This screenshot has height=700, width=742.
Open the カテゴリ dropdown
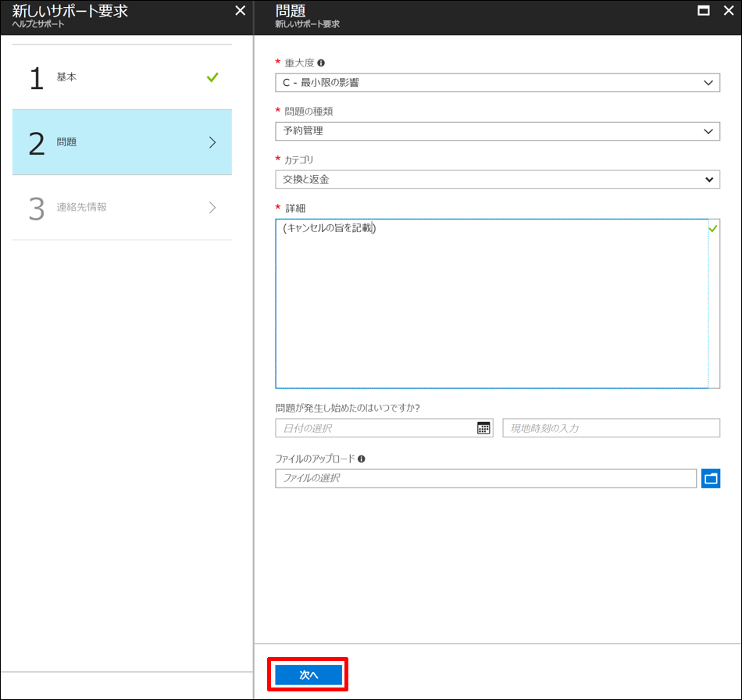coord(496,180)
